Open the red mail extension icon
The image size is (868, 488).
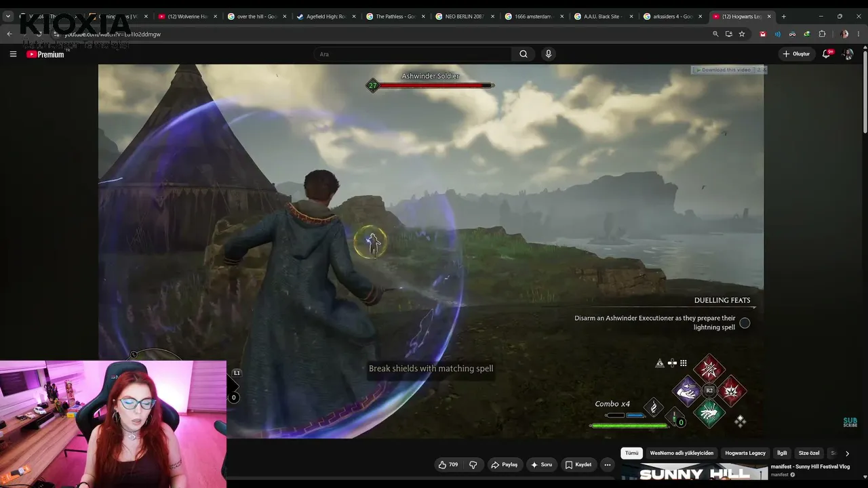coord(763,34)
